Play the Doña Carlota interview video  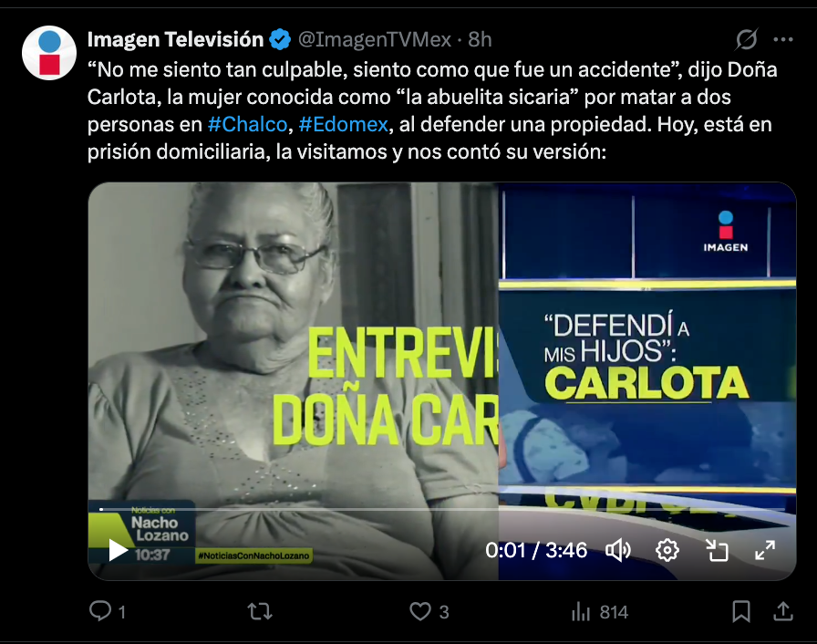[119, 550]
